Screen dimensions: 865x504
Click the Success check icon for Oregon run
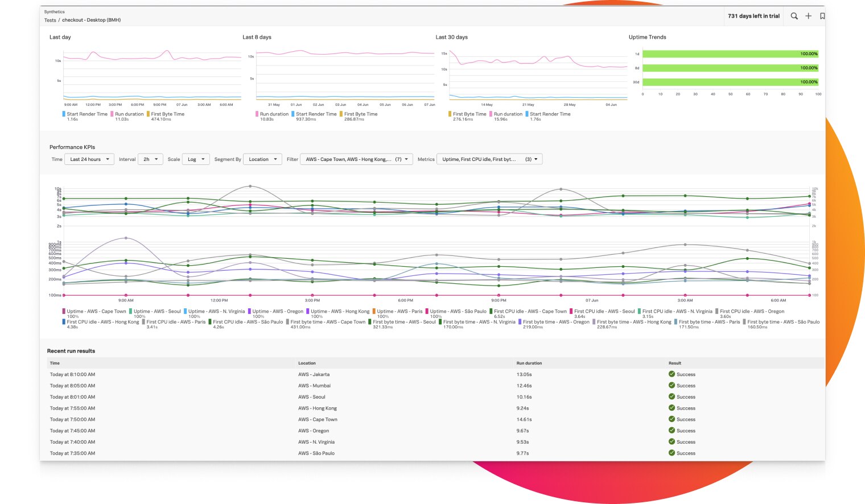[x=672, y=431]
